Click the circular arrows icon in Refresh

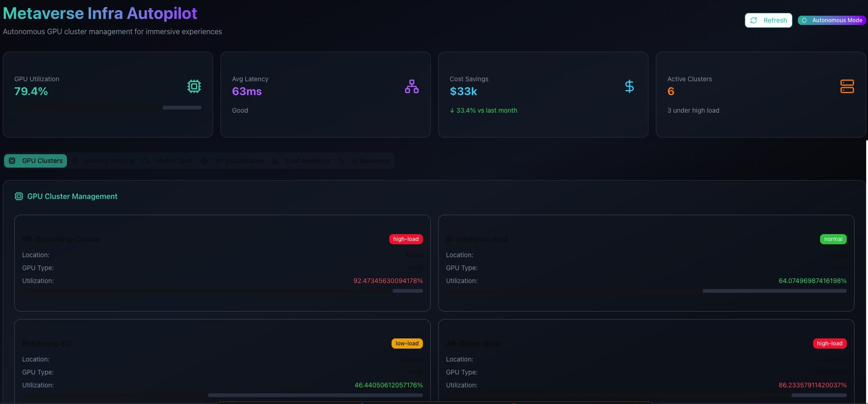[x=754, y=20]
